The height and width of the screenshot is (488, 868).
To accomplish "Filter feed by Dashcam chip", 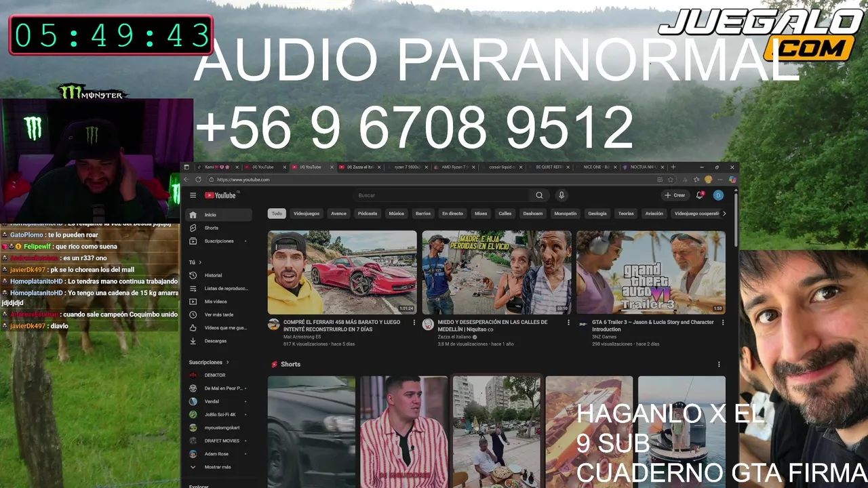I will click(x=533, y=213).
